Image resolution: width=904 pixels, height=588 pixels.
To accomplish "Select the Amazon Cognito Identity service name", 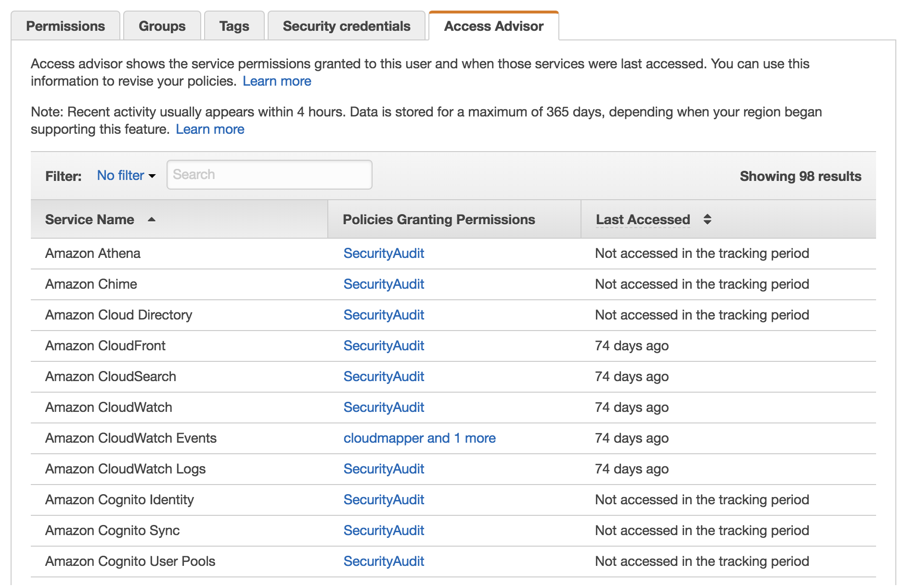I will pyautogui.click(x=119, y=500).
